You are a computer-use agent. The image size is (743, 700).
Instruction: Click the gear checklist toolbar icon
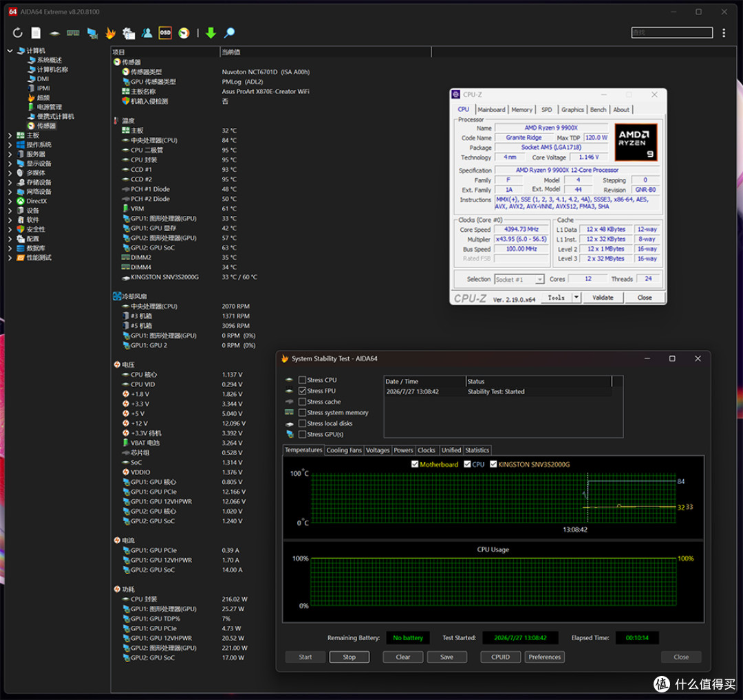(129, 33)
